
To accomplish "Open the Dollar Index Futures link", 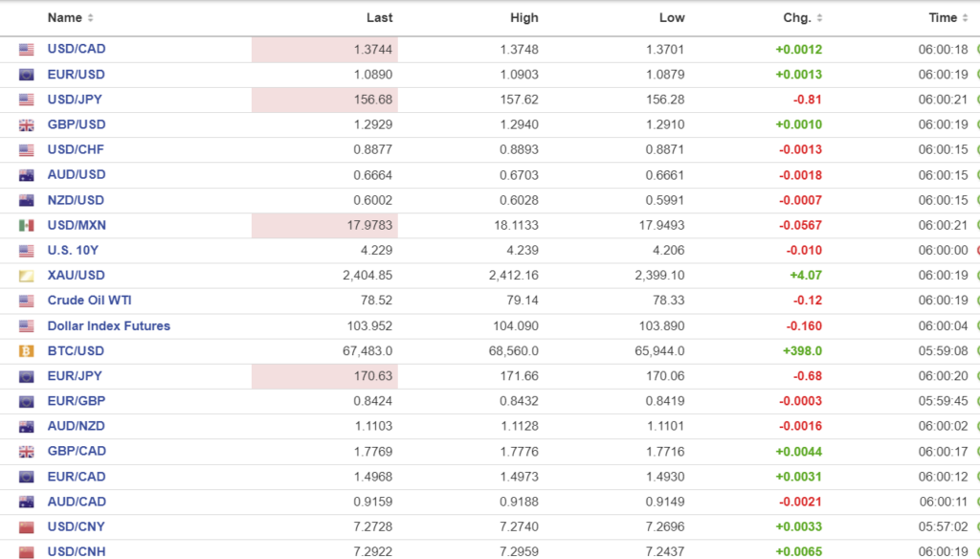I will pyautogui.click(x=108, y=326).
